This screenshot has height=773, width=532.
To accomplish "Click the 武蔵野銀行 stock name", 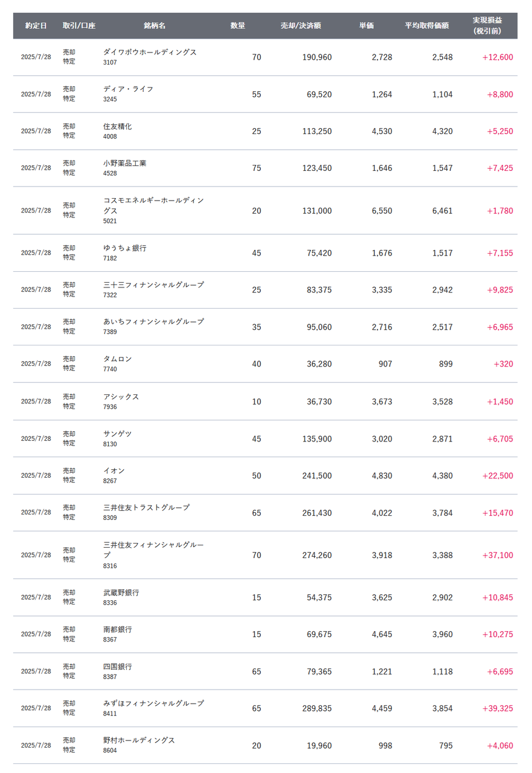I will click(121, 593).
